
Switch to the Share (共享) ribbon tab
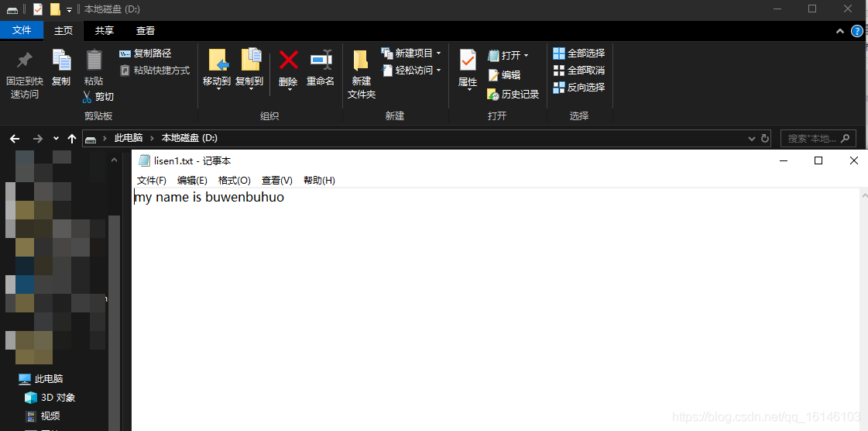click(x=105, y=31)
